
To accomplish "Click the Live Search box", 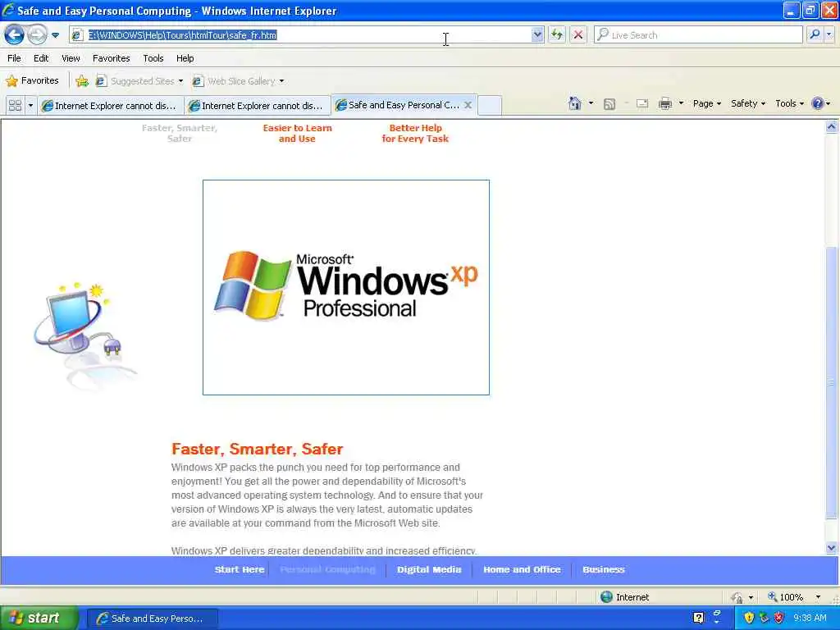I will (x=697, y=35).
